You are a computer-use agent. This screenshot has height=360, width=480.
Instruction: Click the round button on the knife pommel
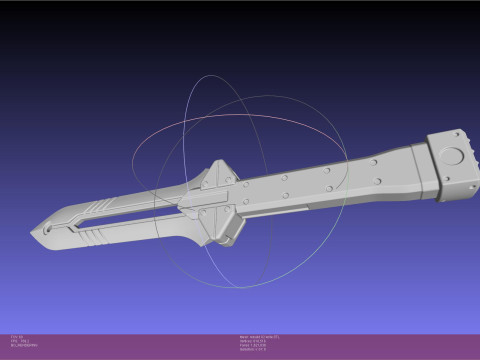[x=452, y=157]
